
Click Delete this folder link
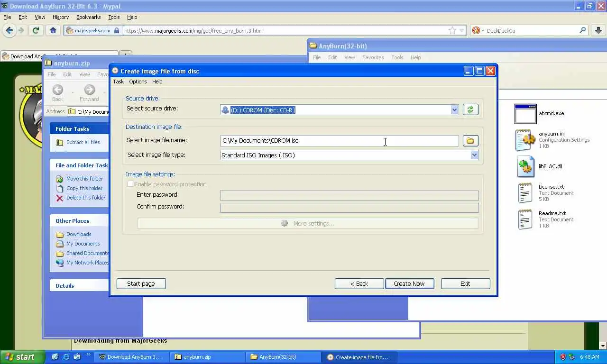tap(86, 198)
